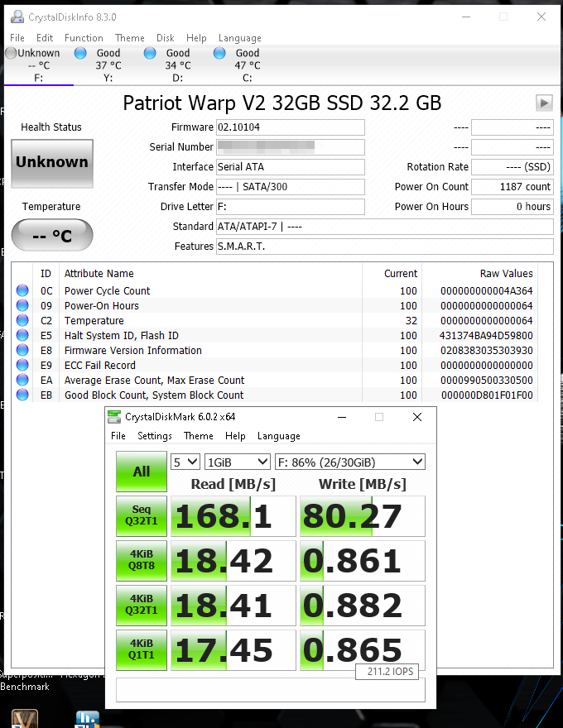Click the Standard field ATA/ATAPI-7

[385, 227]
